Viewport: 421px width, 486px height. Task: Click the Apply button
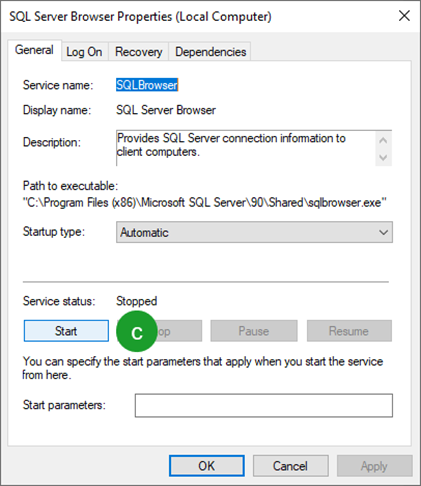pos(374,466)
